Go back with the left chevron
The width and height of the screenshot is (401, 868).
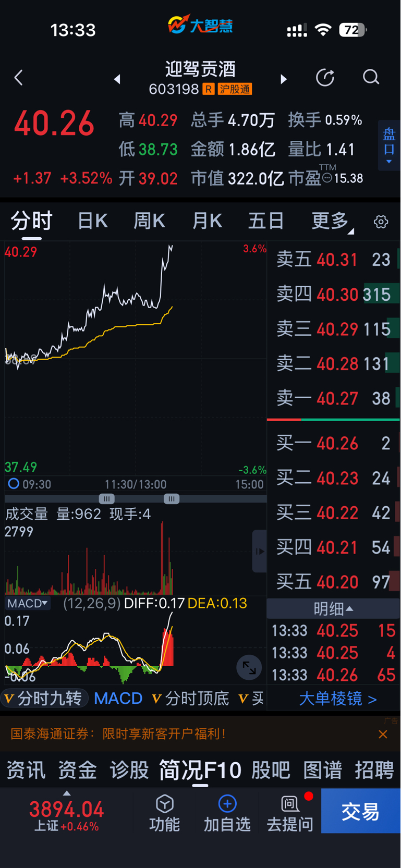coord(19,78)
